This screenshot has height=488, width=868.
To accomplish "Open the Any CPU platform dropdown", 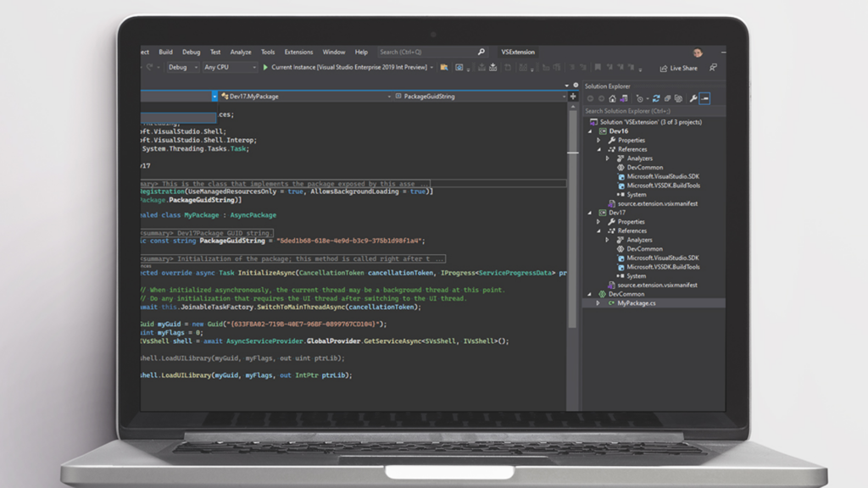I will [x=230, y=68].
